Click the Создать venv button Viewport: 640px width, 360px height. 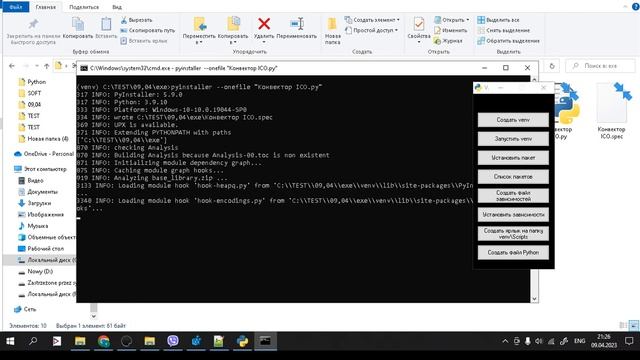[x=513, y=120]
